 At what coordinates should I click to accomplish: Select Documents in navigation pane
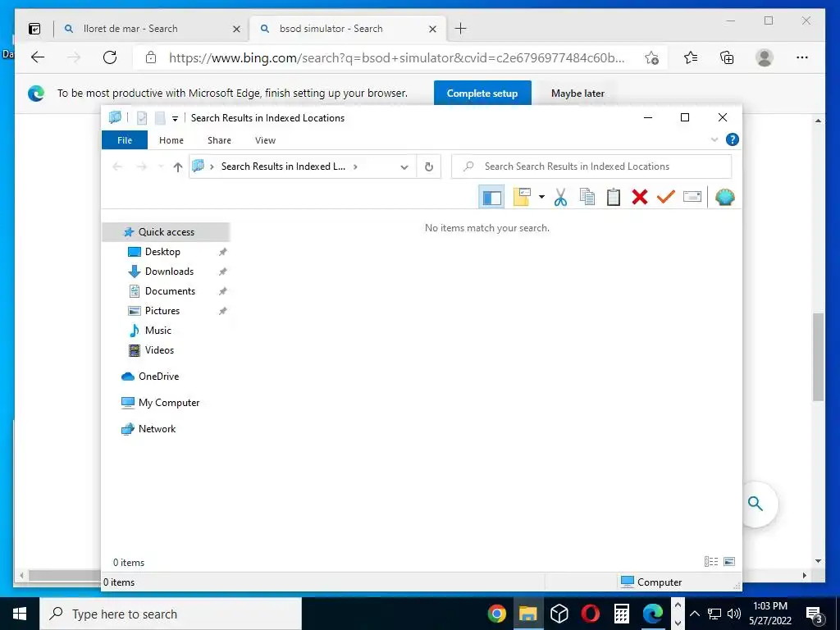coord(170,291)
